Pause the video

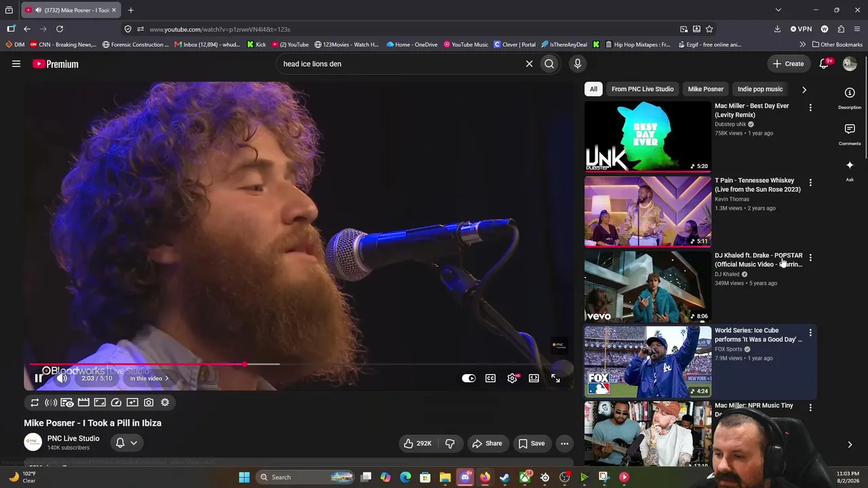click(39, 378)
